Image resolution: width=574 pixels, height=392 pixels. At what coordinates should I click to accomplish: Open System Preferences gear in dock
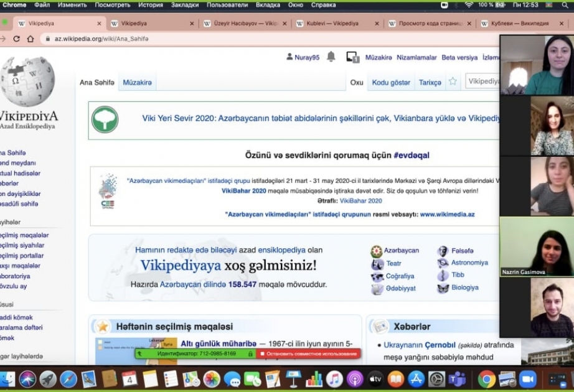tap(436, 379)
